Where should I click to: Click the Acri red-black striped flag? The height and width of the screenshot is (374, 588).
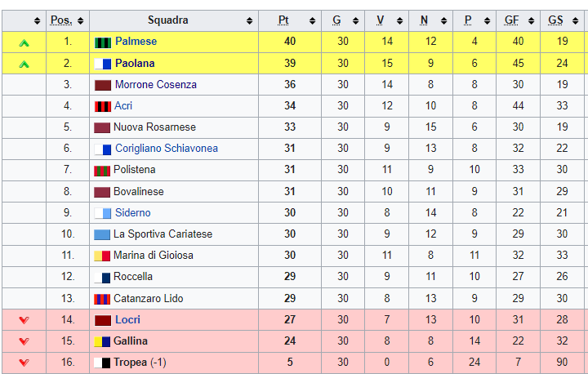tap(103, 107)
